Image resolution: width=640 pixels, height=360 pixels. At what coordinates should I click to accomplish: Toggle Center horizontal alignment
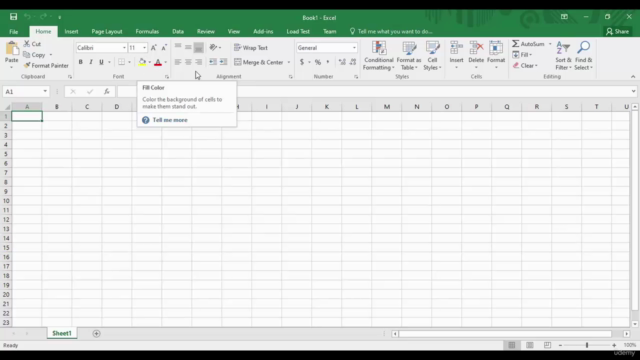click(188, 62)
